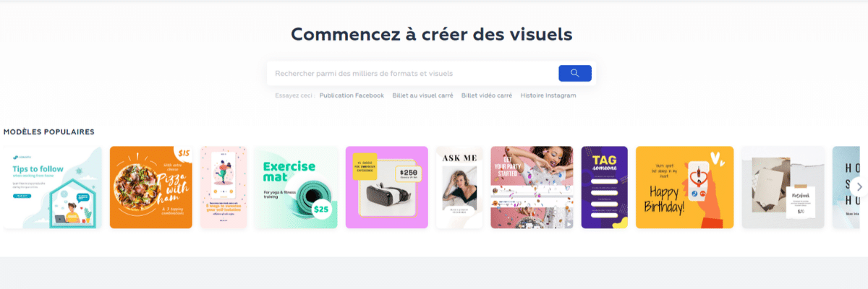Open the Get Your Party Started template

[532, 187]
